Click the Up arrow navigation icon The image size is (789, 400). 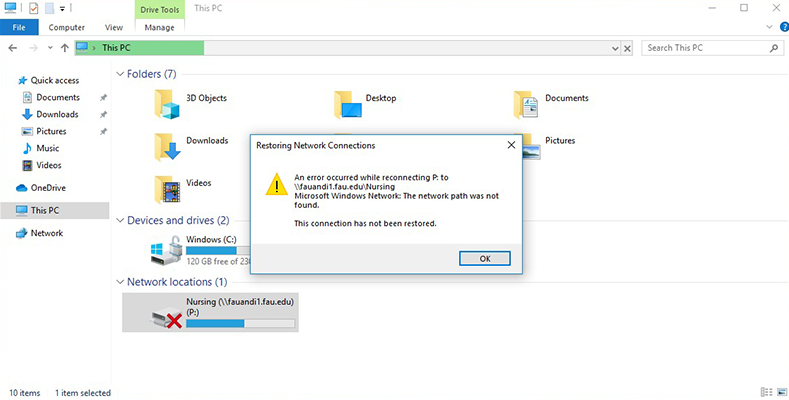point(65,48)
